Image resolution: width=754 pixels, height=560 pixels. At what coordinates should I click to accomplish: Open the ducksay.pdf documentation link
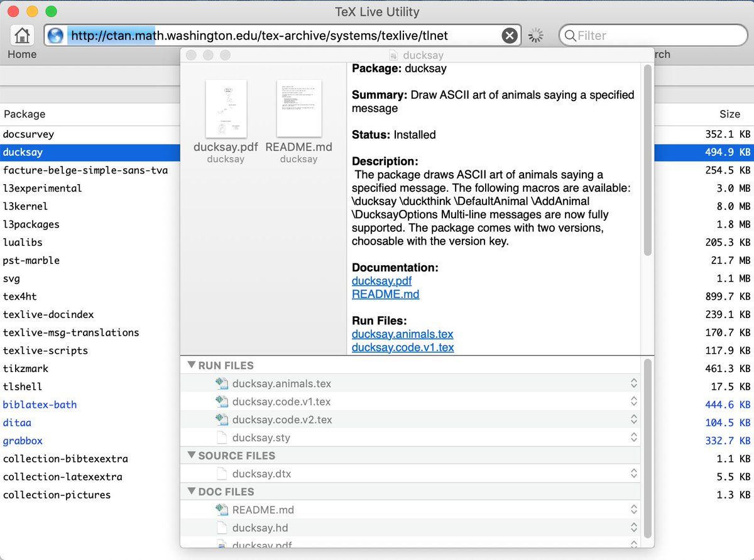coord(381,281)
